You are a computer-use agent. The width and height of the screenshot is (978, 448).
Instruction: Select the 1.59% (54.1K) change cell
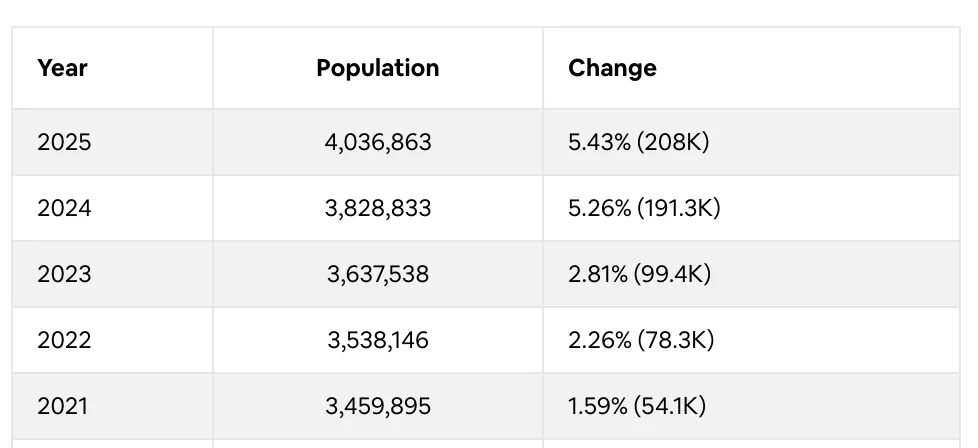tap(637, 406)
